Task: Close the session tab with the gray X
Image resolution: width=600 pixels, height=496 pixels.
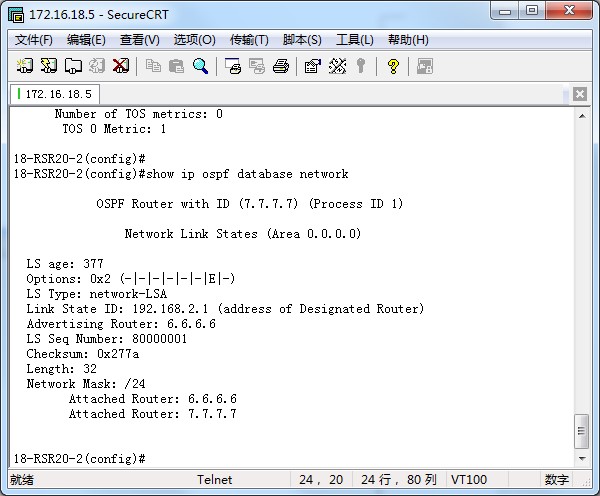Action: (x=580, y=94)
